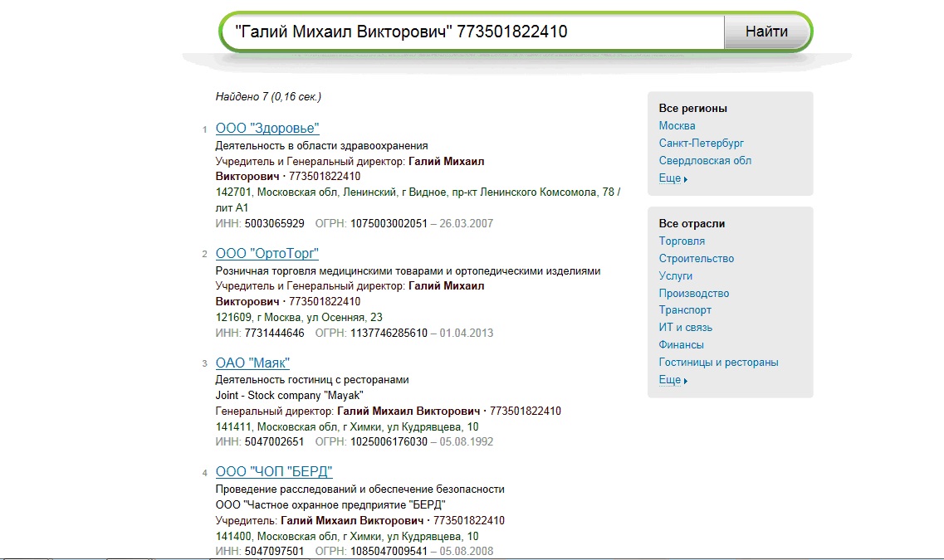Click registration date 05.08.1992
Viewport: 944px width, 560px height.
point(466,441)
